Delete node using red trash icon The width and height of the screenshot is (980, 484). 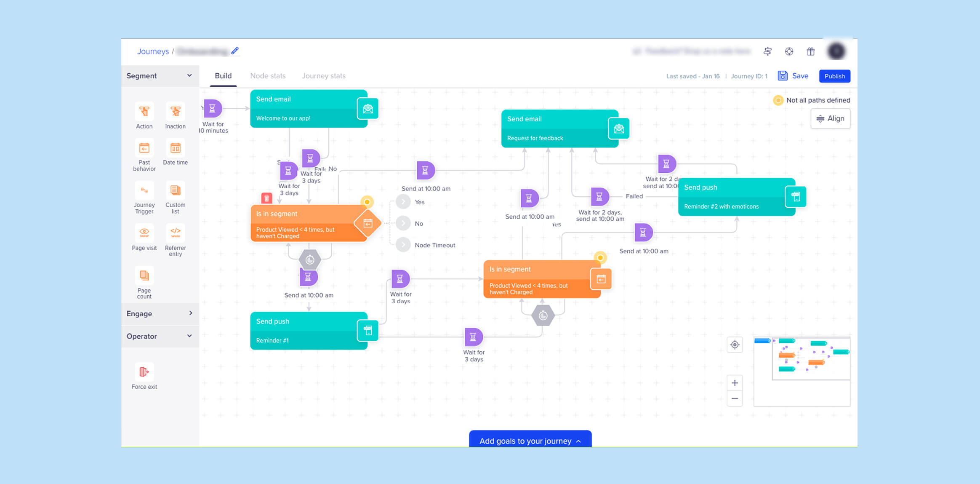266,198
